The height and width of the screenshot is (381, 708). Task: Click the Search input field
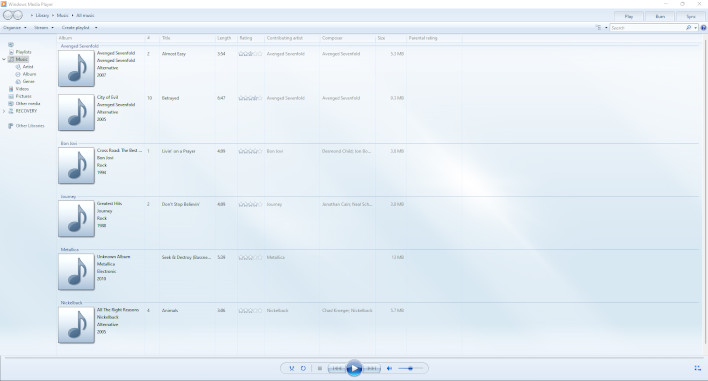pos(647,28)
